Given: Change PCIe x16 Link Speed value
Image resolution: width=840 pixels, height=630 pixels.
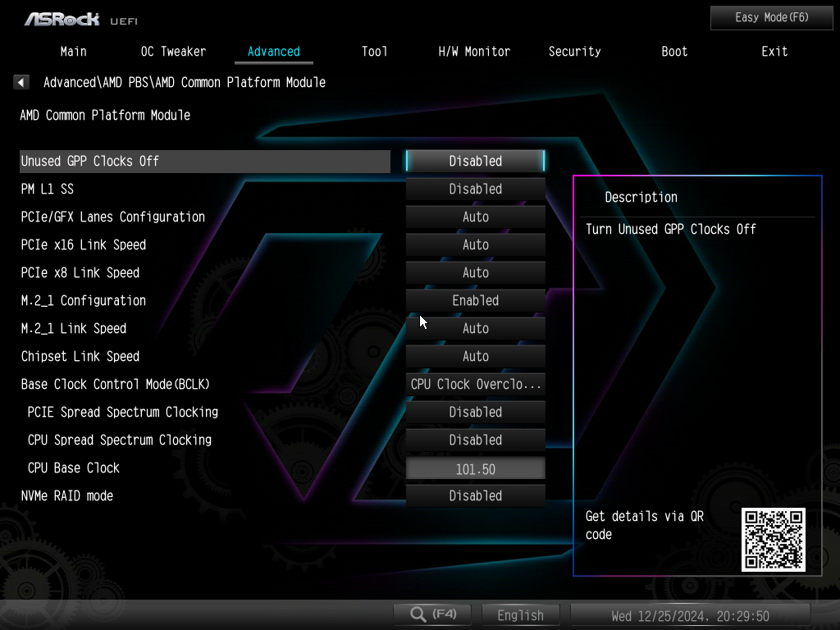Looking at the screenshot, I should [x=475, y=244].
